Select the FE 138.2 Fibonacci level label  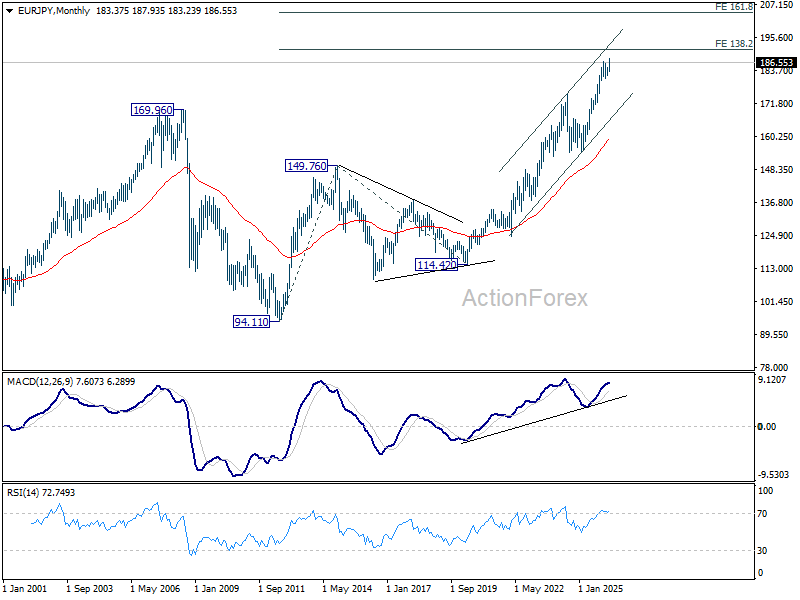pyautogui.click(x=734, y=44)
